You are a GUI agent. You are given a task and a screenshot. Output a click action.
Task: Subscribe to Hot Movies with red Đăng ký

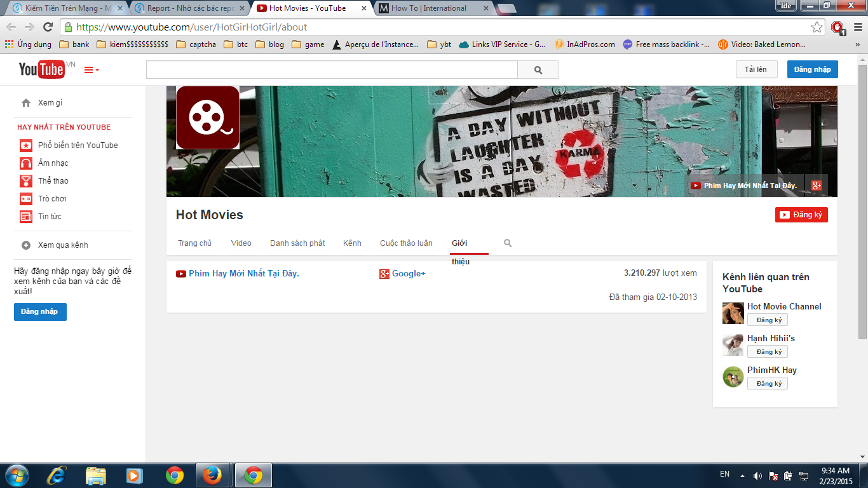pos(801,215)
